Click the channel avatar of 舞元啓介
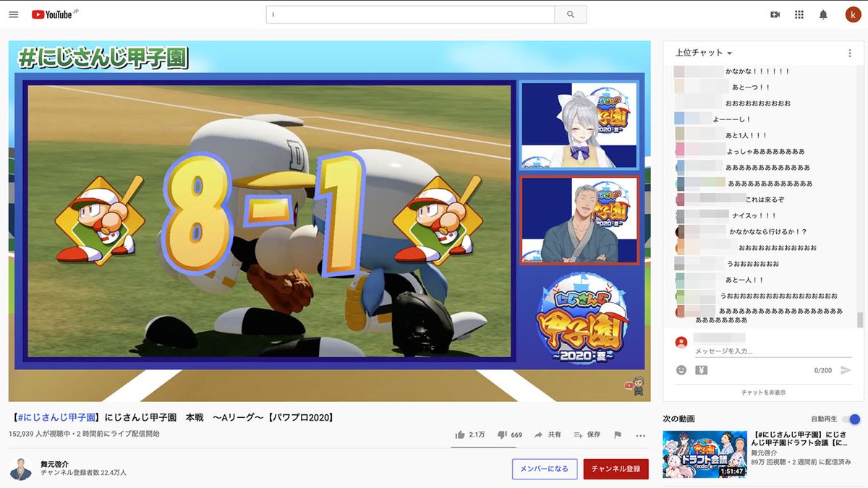This screenshot has height=488, width=868. tap(21, 468)
